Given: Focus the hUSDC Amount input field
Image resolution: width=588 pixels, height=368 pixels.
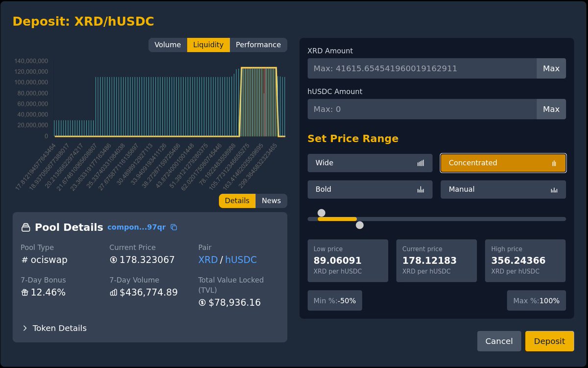Looking at the screenshot, I should (422, 109).
